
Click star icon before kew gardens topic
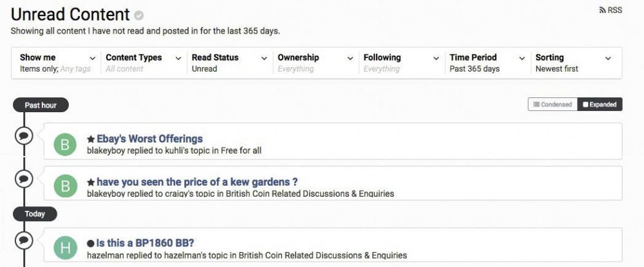pos(91,183)
